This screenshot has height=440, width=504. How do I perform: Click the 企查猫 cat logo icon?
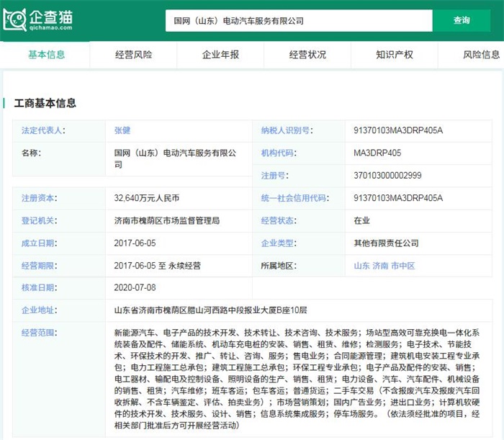(x=14, y=19)
